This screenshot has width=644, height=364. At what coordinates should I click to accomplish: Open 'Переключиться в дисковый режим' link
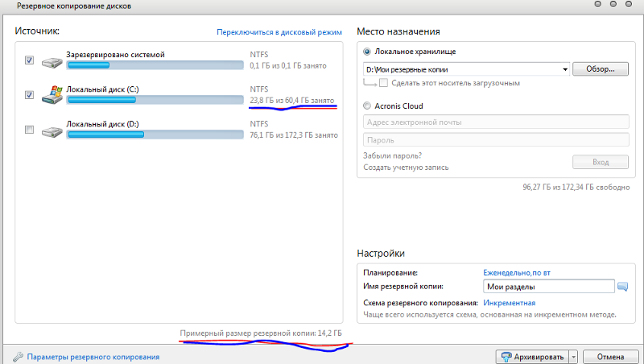[x=279, y=32]
